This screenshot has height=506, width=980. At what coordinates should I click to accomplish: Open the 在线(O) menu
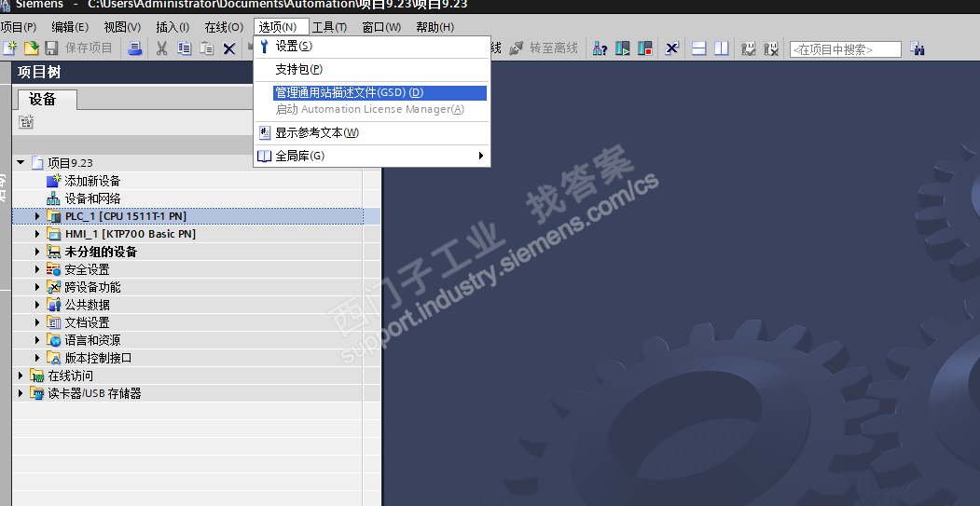point(224,27)
